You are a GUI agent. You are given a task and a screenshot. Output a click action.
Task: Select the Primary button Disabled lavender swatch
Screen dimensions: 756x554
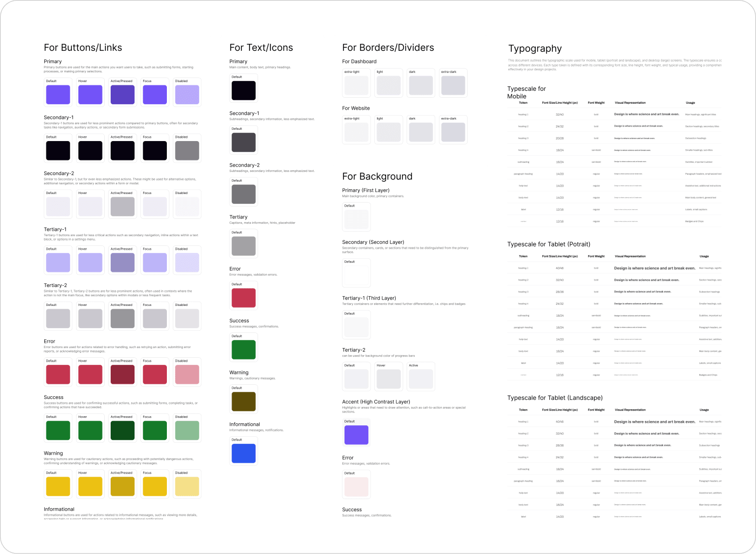[x=187, y=95]
